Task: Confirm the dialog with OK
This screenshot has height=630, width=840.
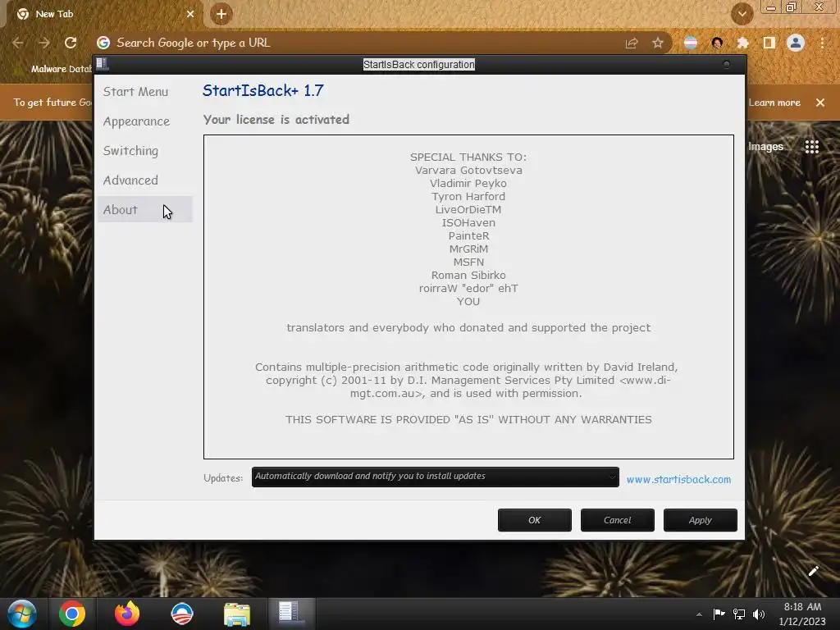Action: pos(535,520)
